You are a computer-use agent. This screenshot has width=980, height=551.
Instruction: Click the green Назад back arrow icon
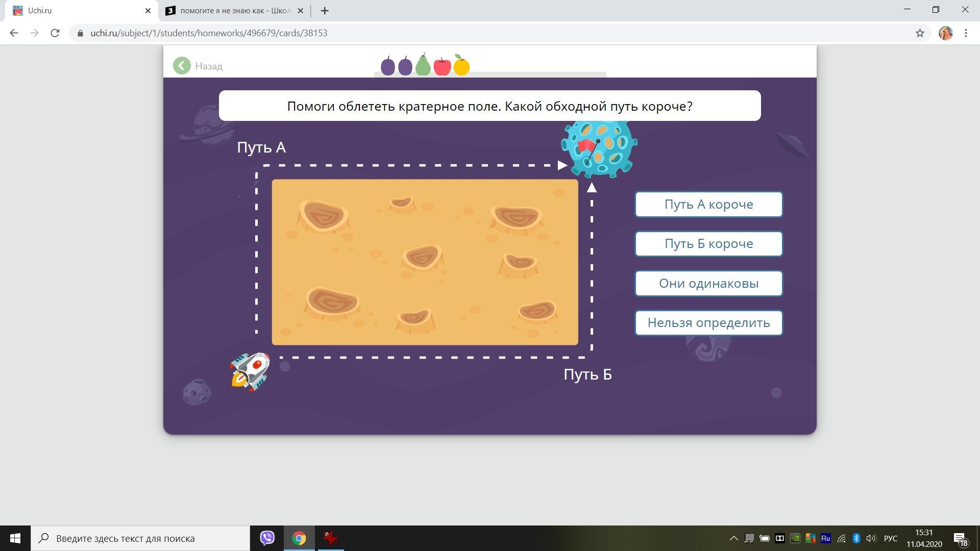pyautogui.click(x=182, y=66)
